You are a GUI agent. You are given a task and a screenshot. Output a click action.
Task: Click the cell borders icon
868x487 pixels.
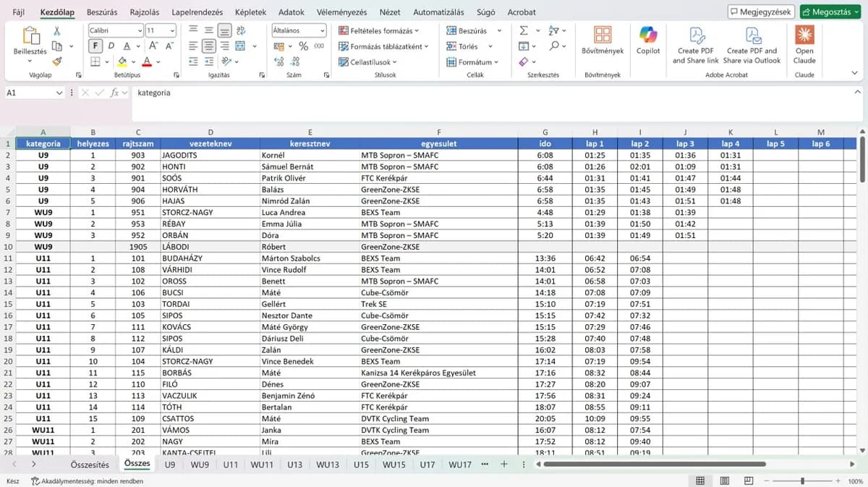click(x=95, y=62)
